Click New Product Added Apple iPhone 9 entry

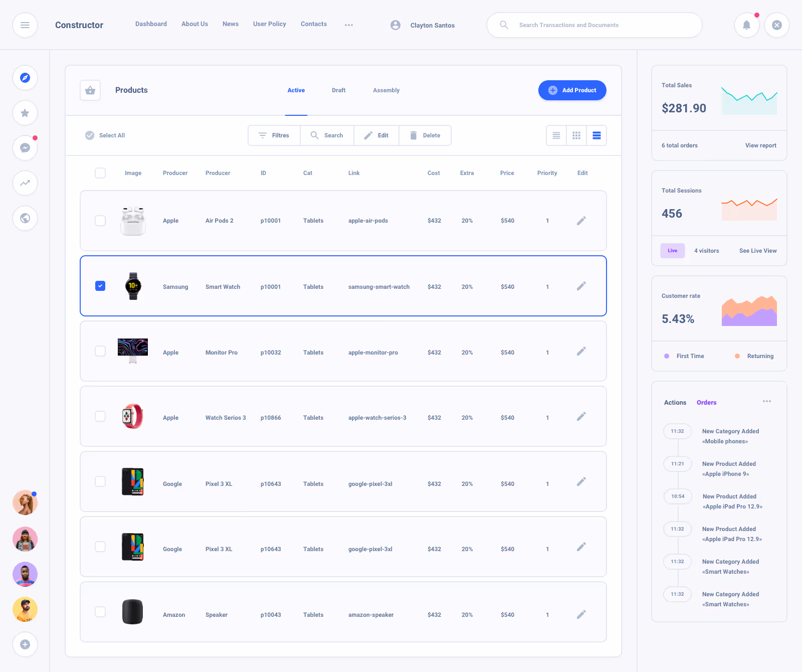tap(728, 469)
